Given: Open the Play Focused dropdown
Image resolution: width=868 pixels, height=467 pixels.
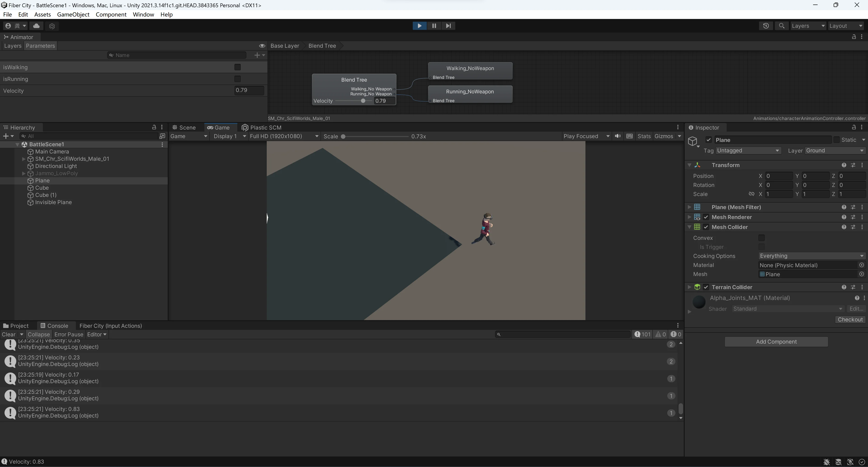Looking at the screenshot, I should pyautogui.click(x=586, y=136).
